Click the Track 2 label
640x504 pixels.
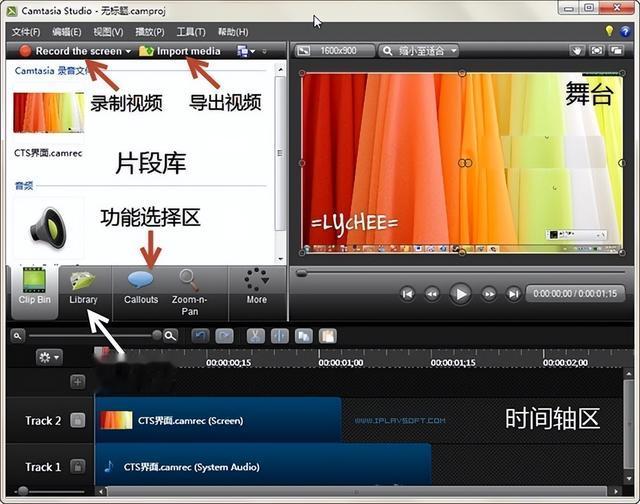(x=43, y=421)
